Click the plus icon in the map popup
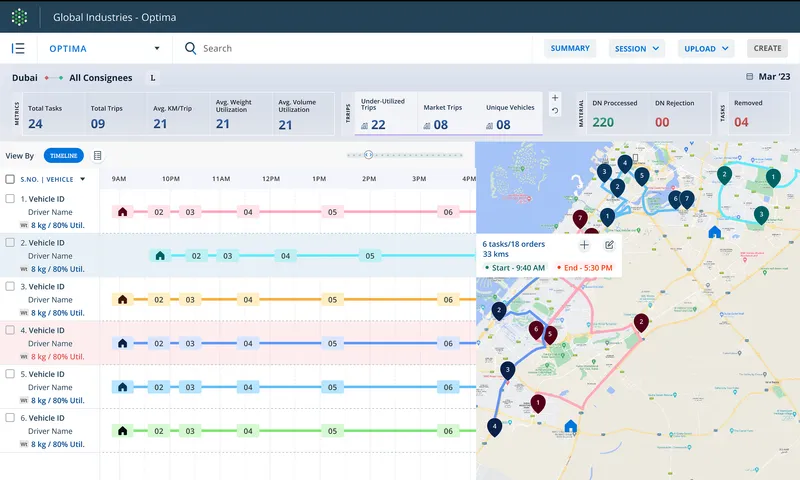This screenshot has height=480, width=800. [584, 245]
